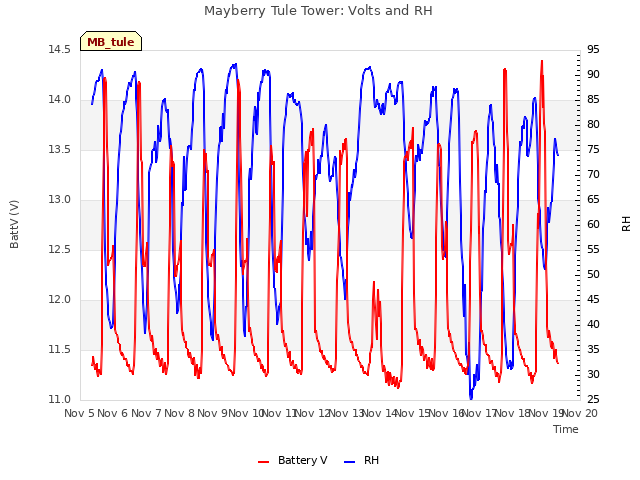Click the 45 value on RH axis

click(x=593, y=300)
